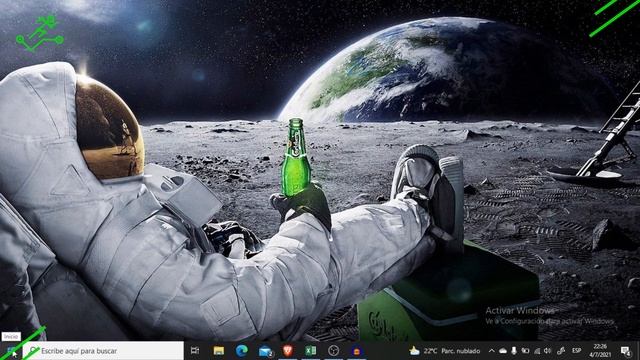The height and width of the screenshot is (360, 640).
Task: Launch Microsoft Edge from the taskbar
Action: (x=242, y=351)
